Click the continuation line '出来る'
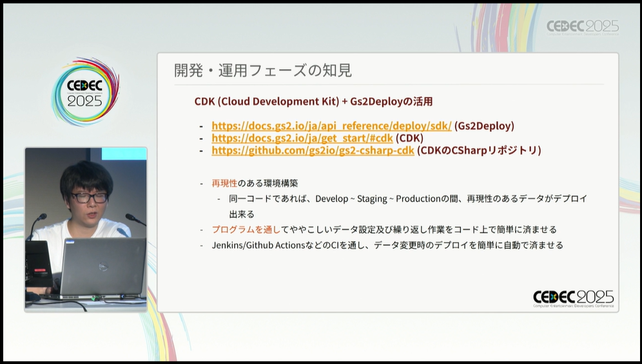This screenshot has width=642, height=364. pos(242,214)
